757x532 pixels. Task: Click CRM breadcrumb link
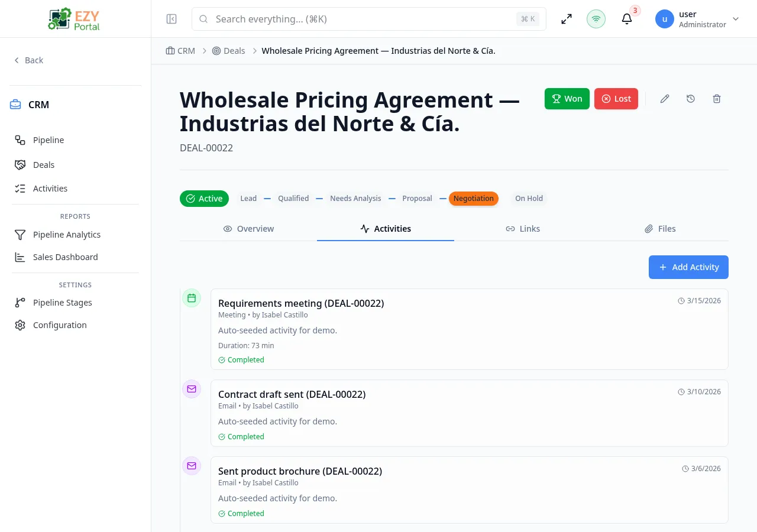coord(180,51)
